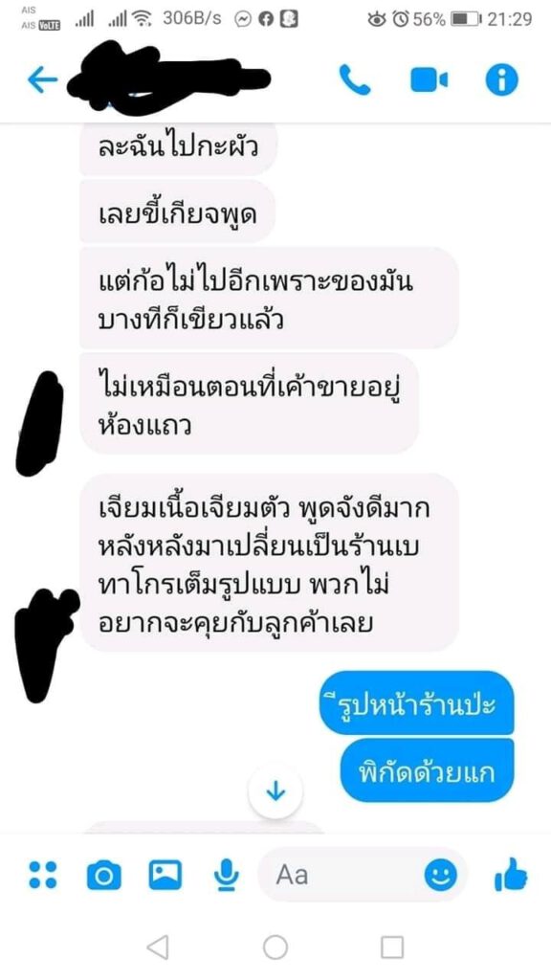Tap the sent message รูปหน้าร้านป่ะ
The height and width of the screenshot is (980, 551).
417,703
